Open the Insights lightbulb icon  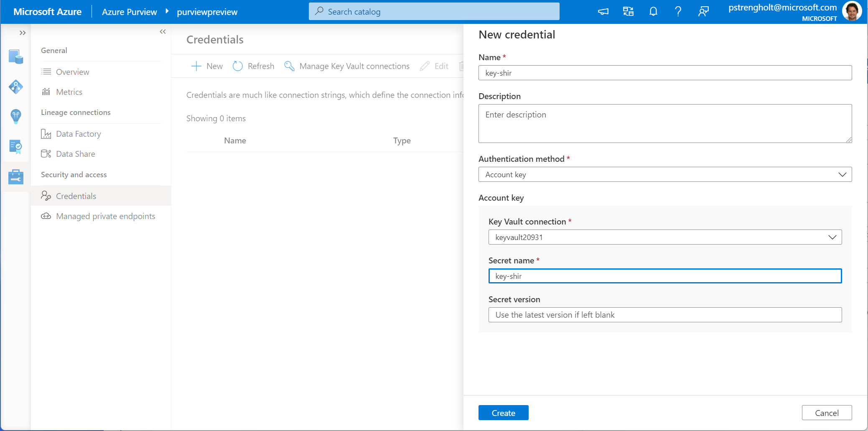(x=16, y=117)
